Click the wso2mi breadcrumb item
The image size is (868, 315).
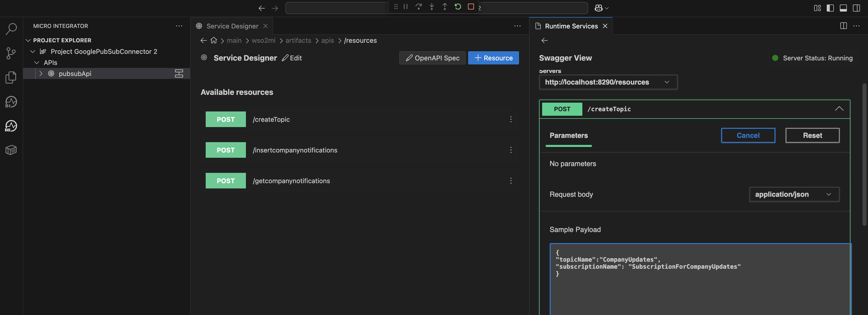click(264, 41)
